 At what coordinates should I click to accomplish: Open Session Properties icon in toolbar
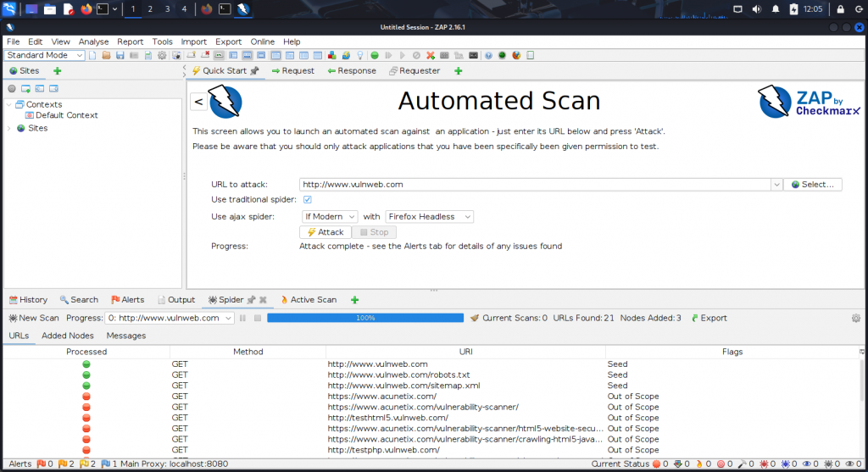(148, 55)
